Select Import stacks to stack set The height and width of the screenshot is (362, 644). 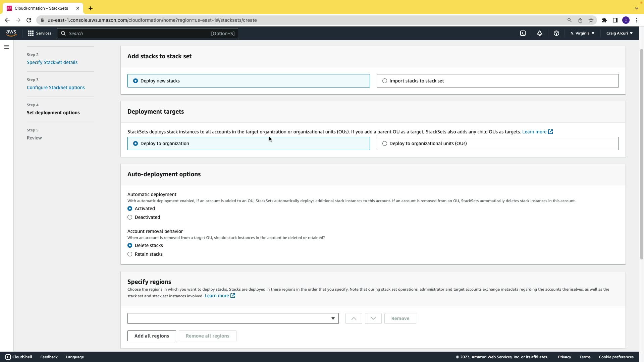point(385,81)
